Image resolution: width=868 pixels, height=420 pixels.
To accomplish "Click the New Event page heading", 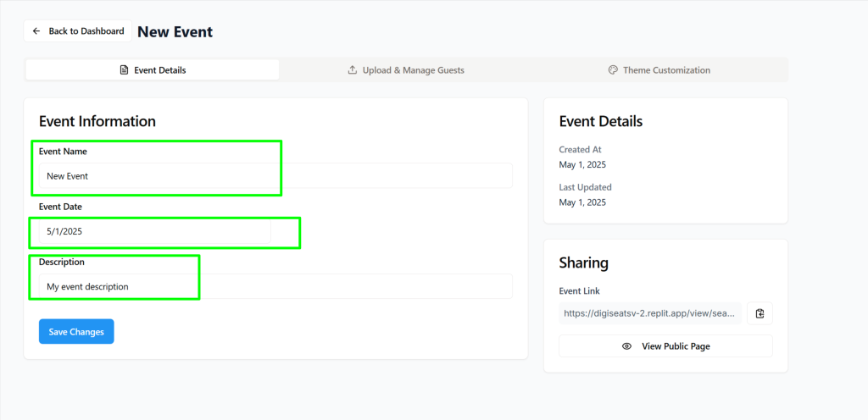I will tap(175, 31).
